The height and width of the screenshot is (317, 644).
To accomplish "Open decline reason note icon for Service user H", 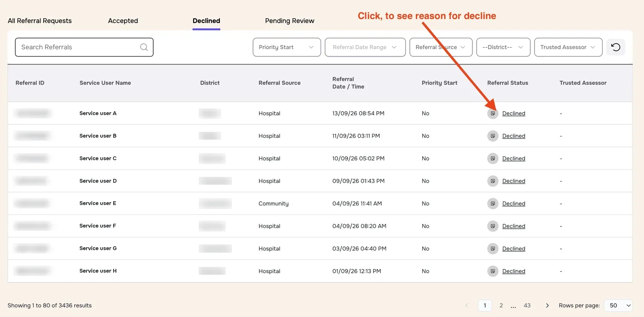I will click(x=493, y=271).
